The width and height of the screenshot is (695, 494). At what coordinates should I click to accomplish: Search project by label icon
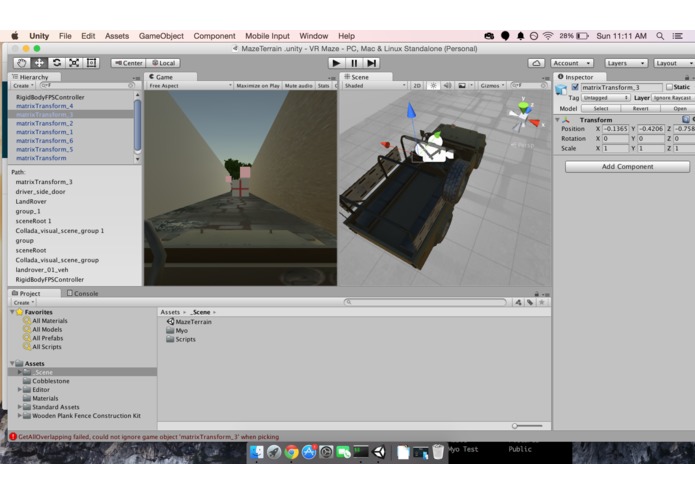[x=530, y=302]
